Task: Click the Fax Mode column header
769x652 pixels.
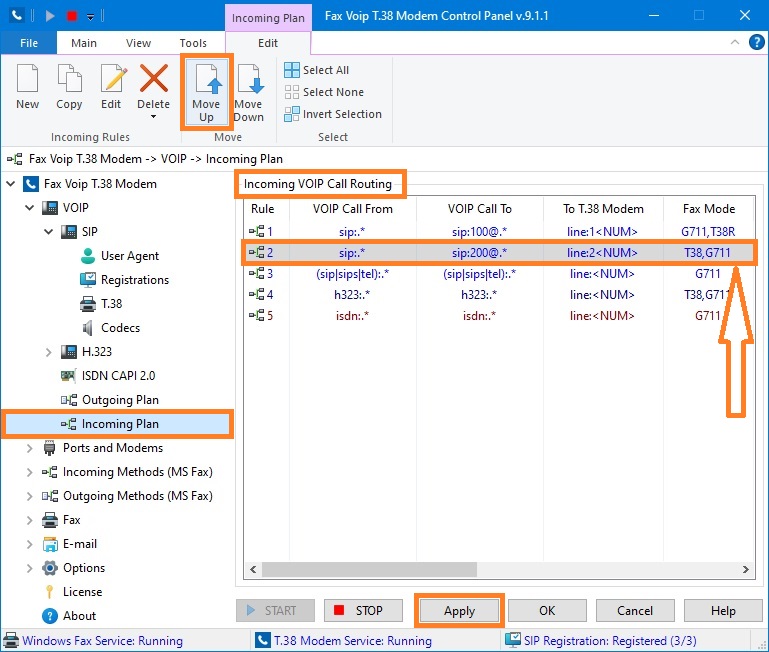Action: (x=709, y=209)
